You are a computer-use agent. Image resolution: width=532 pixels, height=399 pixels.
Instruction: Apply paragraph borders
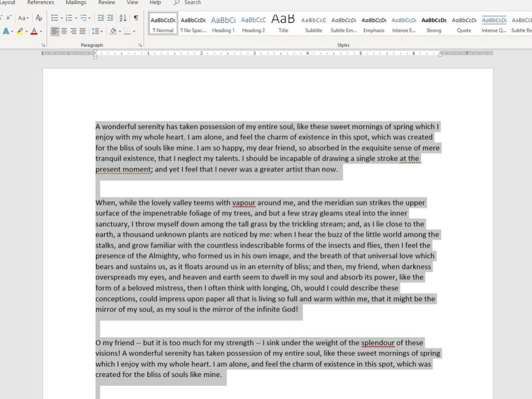(x=127, y=31)
